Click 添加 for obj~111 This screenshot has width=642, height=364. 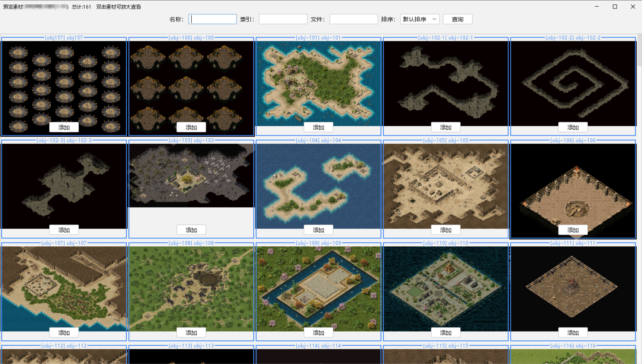[x=573, y=333]
